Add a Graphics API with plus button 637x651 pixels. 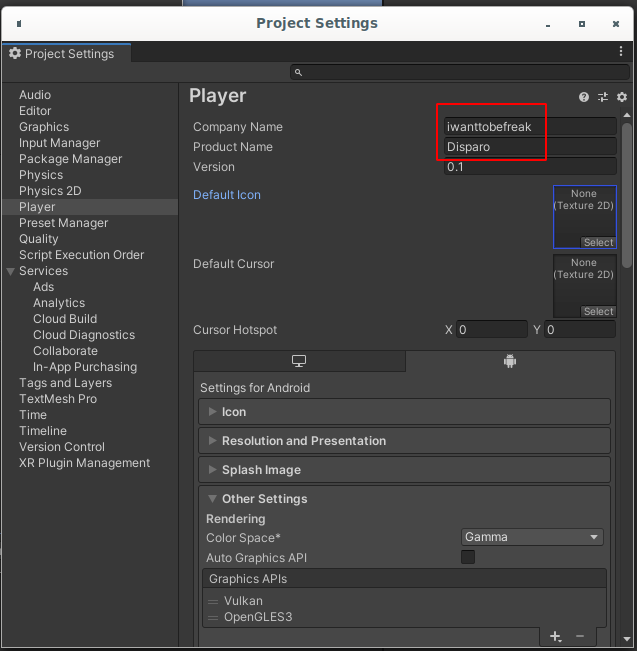pyautogui.click(x=555, y=636)
